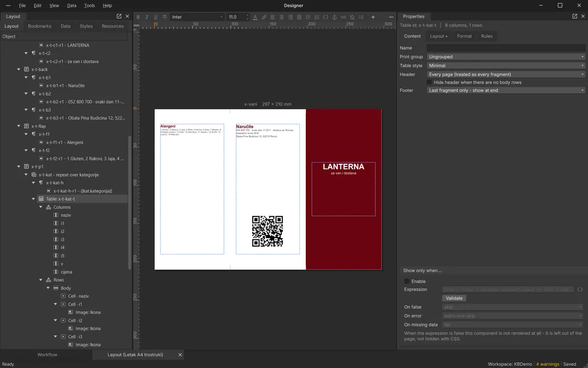Align text to the right

290,17
